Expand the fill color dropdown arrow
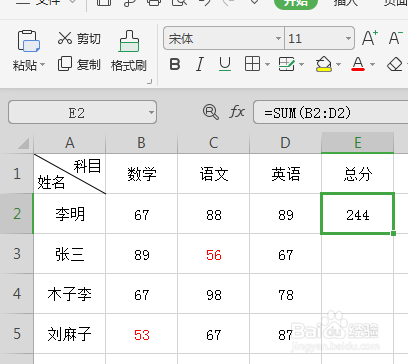This screenshot has height=364, width=408. point(339,64)
